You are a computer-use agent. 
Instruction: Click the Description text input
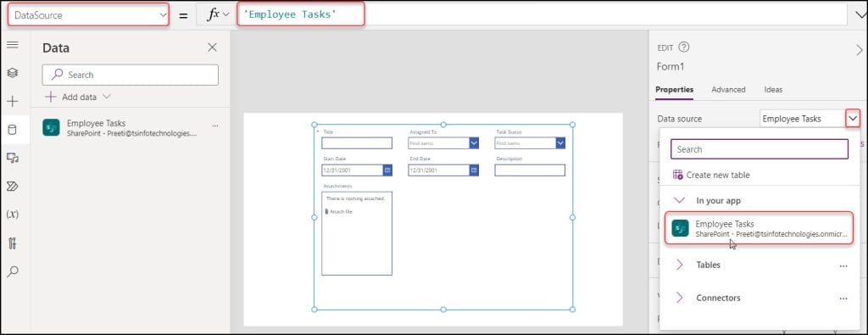pyautogui.click(x=530, y=170)
